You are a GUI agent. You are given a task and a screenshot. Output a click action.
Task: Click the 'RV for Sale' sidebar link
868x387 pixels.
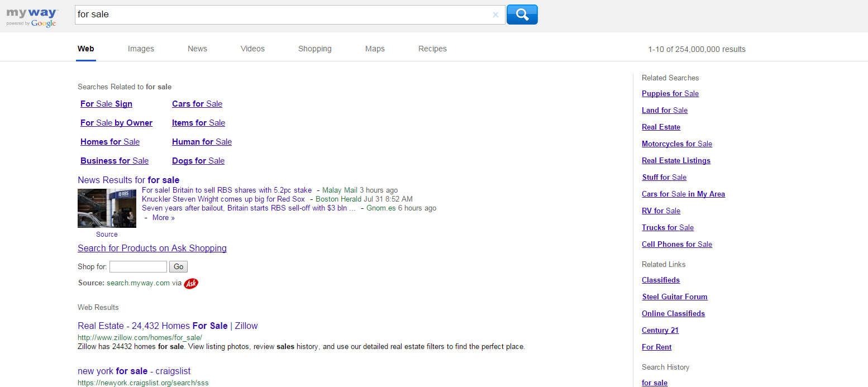click(x=661, y=211)
